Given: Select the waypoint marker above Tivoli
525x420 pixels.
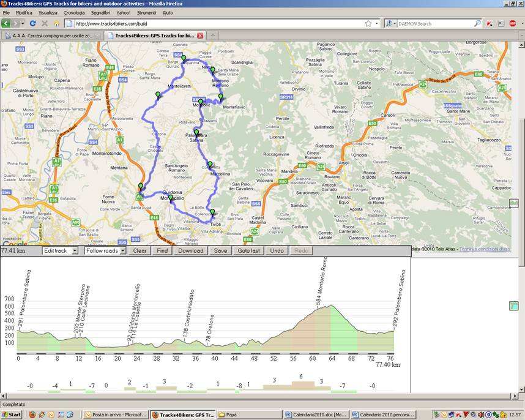Looking at the screenshot, I should point(212,212).
